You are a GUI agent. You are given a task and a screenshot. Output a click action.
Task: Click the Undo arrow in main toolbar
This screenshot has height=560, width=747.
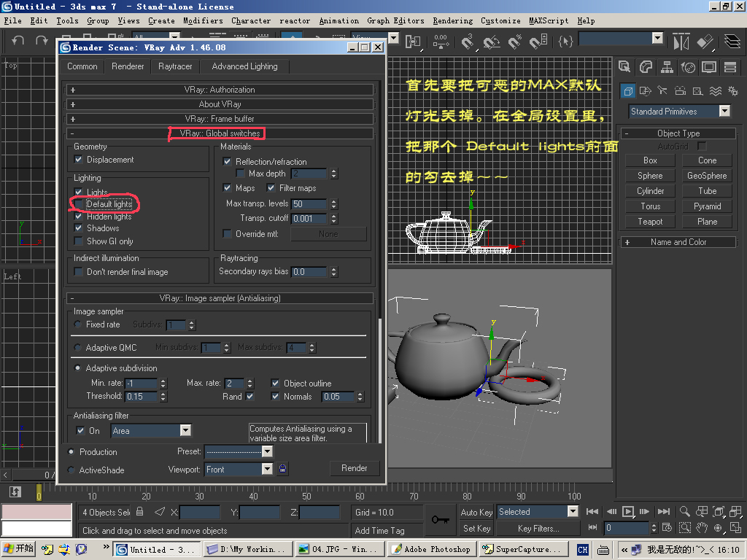pyautogui.click(x=18, y=41)
